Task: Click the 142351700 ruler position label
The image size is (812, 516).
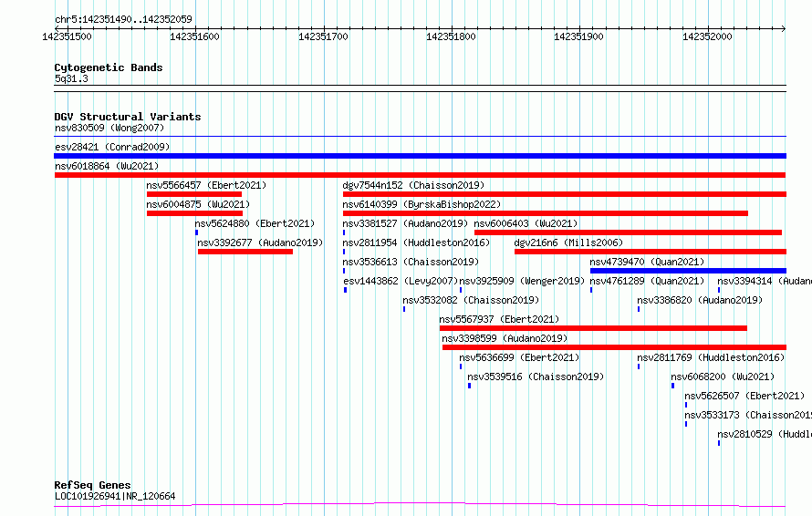Action: 323,36
